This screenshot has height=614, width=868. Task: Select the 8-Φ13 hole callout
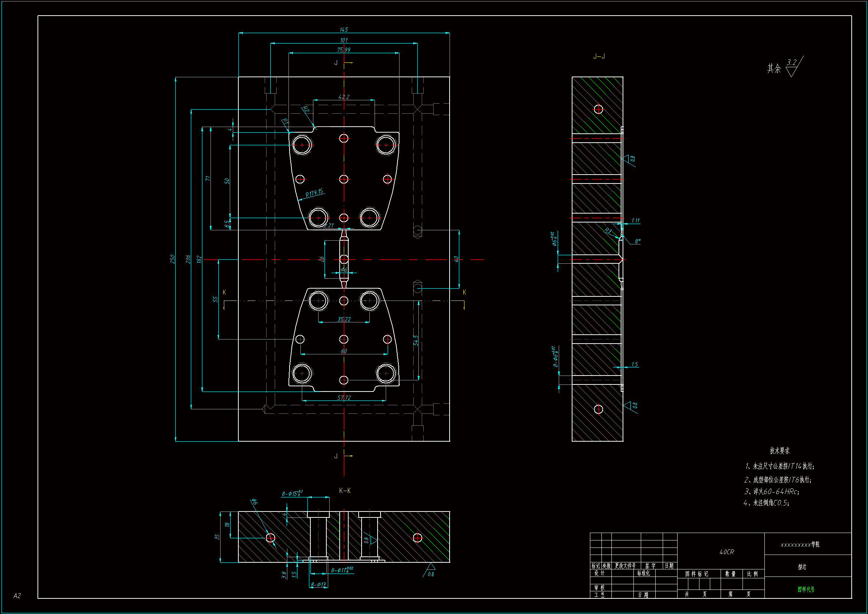click(318, 585)
